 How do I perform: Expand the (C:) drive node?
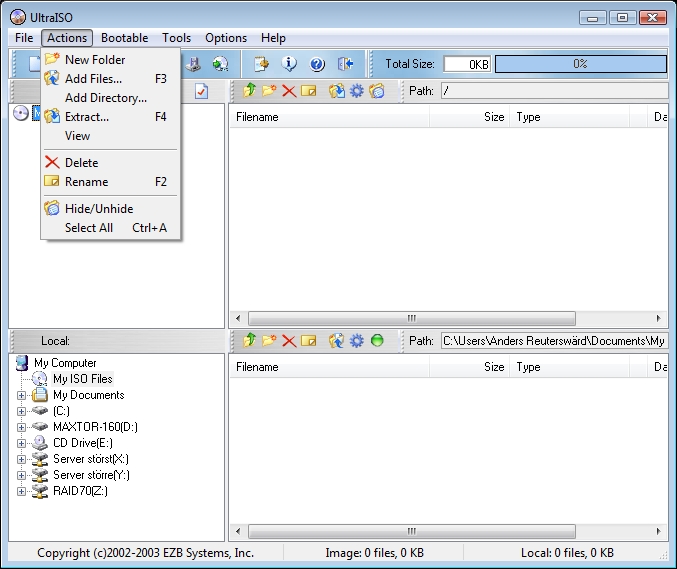[x=21, y=411]
